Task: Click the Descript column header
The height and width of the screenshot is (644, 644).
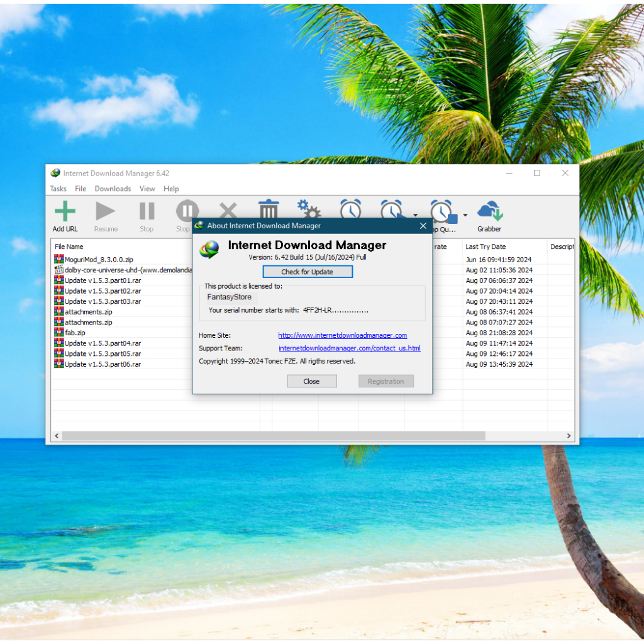Action: coord(561,247)
